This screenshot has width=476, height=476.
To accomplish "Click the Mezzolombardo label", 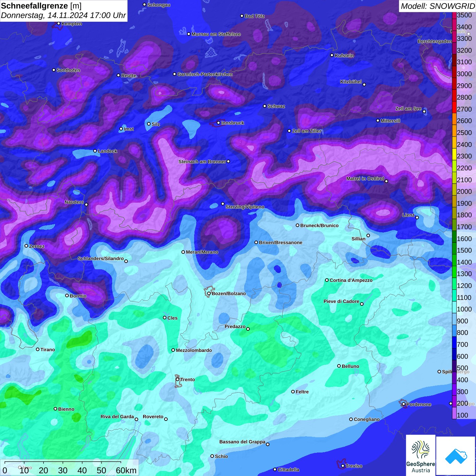I will [x=194, y=350].
